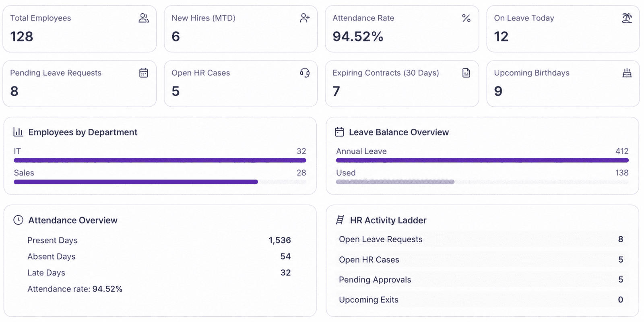Viewport: 644px width, 322px height.
Task: Select the Upcoming Exits row
Action: tap(482, 300)
